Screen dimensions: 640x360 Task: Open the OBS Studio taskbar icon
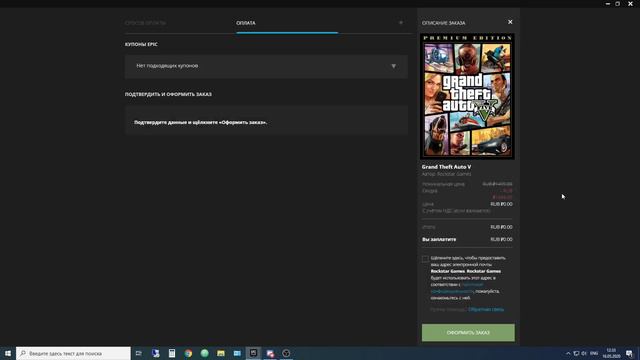tap(286, 353)
